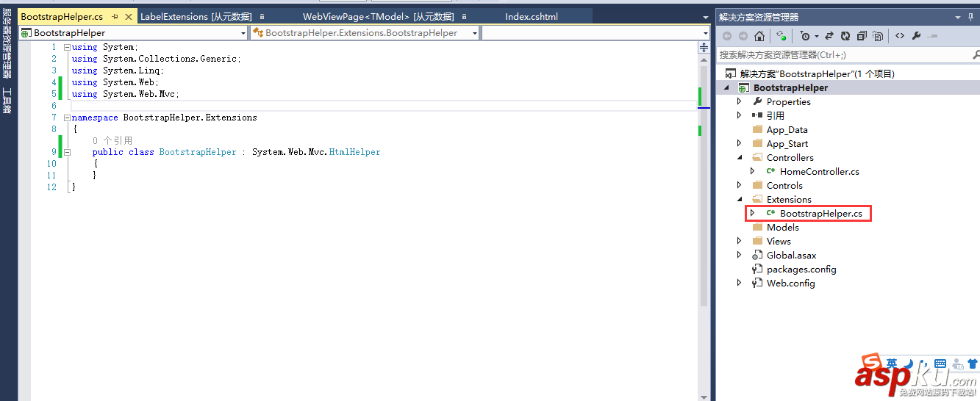Viewport: 980px width, 401px height.
Task: Open the BootstrapHelper project dropdown in navigation bar
Action: (x=243, y=33)
